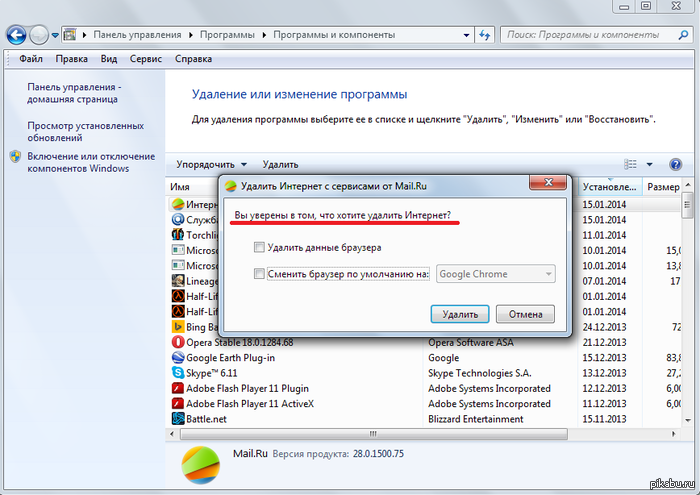Select the Служба Mail.Ru row icon
This screenshot has height=495, width=700.
[x=178, y=220]
